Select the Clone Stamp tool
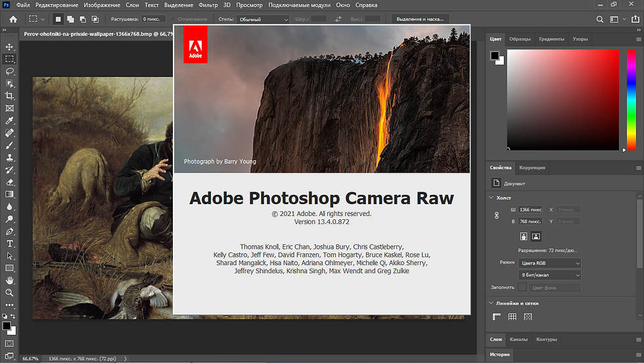The image size is (644, 363). (x=9, y=158)
